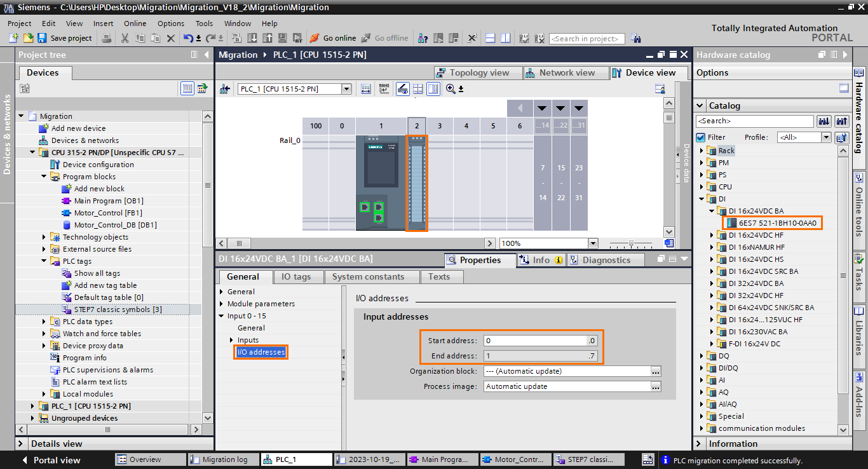Open the Options menu

pyautogui.click(x=170, y=24)
